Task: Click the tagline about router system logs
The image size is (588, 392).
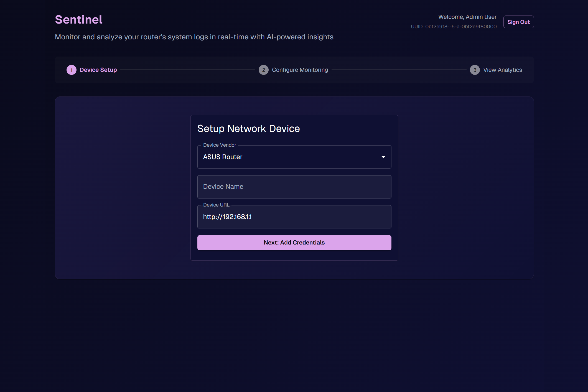Action: [x=194, y=37]
